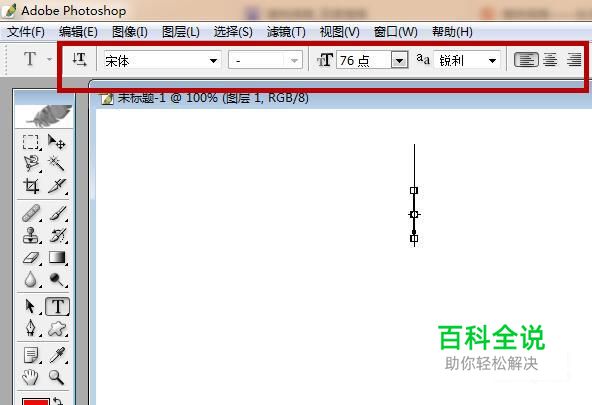Set center text alignment
Screen dimensions: 592x405
[x=550, y=60]
